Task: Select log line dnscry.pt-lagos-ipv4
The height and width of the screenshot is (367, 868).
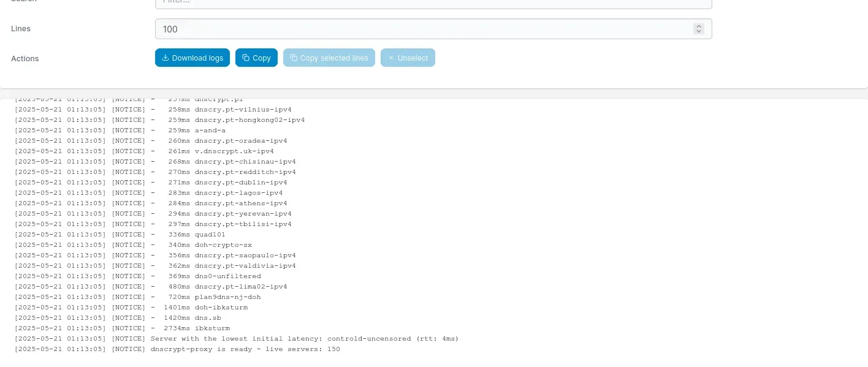Action: click(x=148, y=193)
